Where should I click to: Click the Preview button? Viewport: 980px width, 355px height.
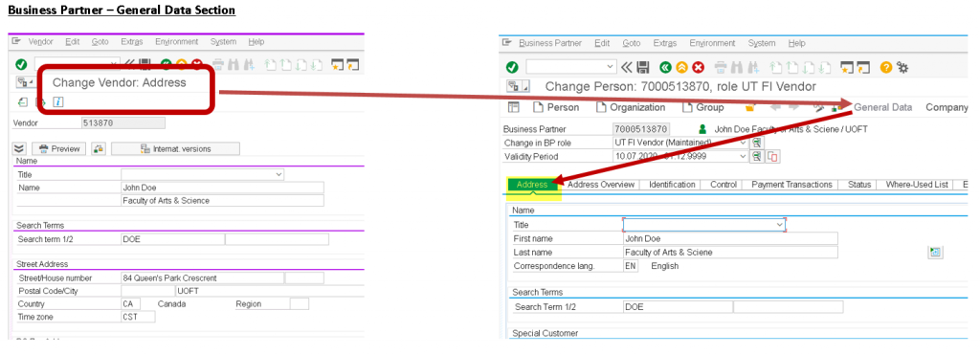[58, 148]
